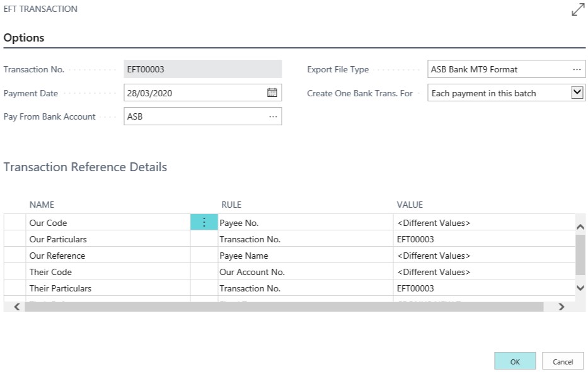Open the Pay From Bank Account lookup
Image resolution: width=588 pixels, height=372 pixels.
coord(274,116)
